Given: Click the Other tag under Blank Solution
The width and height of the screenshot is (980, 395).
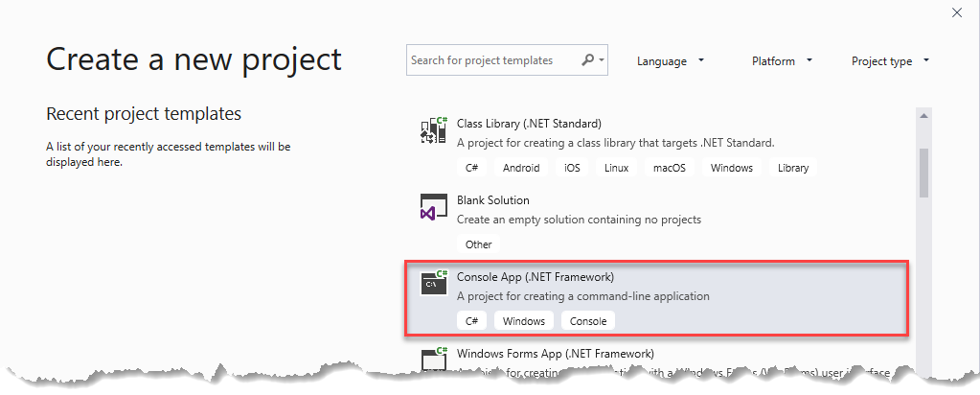Looking at the screenshot, I should (x=479, y=244).
